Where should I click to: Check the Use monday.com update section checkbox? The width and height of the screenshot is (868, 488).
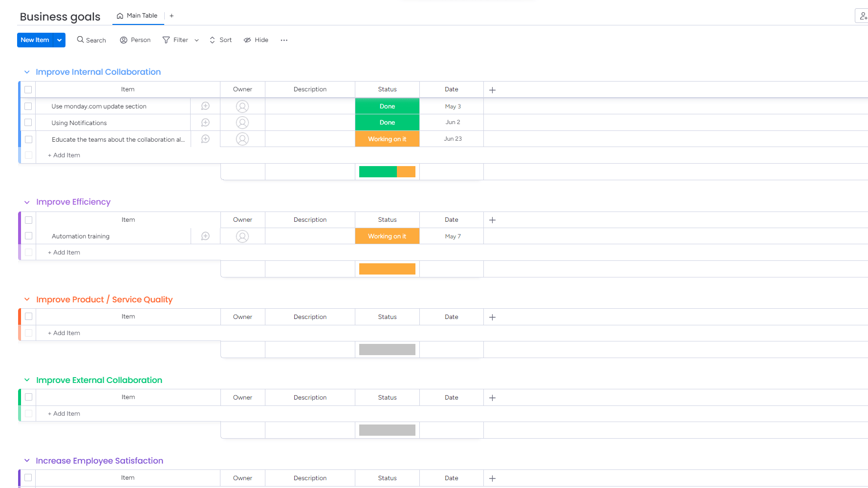pyautogui.click(x=28, y=106)
